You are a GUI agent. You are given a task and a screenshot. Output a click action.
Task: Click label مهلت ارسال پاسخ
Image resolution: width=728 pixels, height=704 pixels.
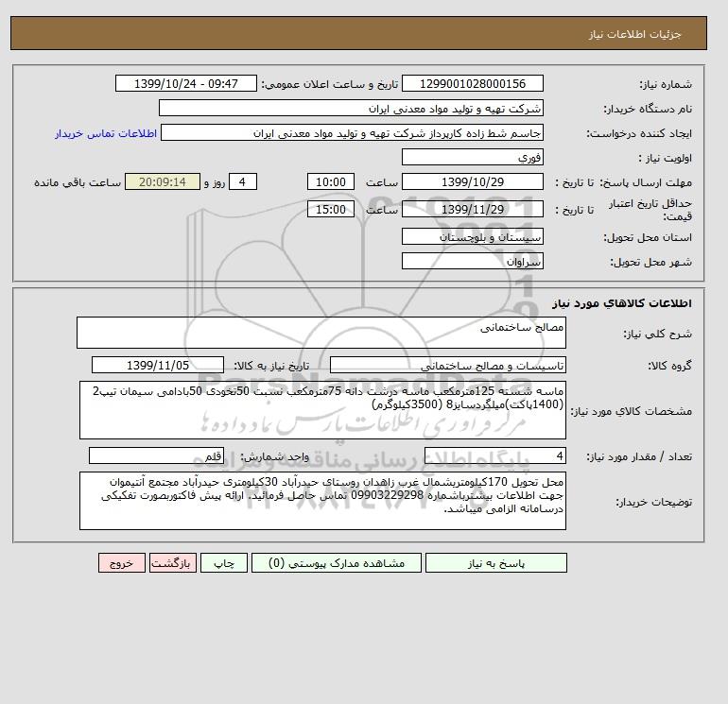pyautogui.click(x=647, y=182)
